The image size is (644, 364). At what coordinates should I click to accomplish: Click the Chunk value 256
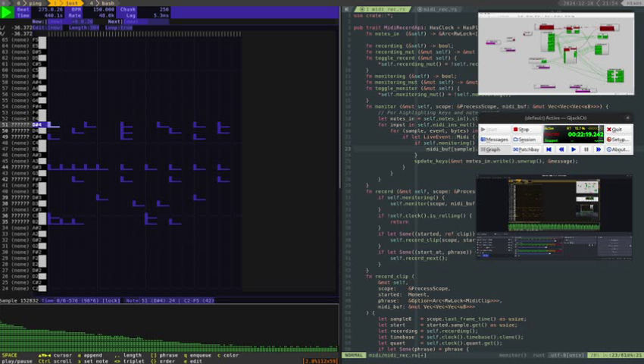[164, 9]
